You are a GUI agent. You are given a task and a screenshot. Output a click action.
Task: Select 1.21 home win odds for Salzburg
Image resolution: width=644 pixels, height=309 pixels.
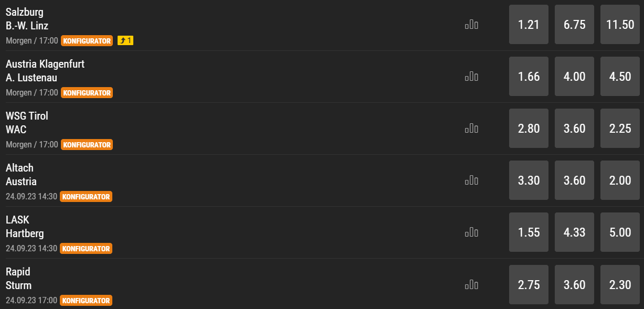529,25
